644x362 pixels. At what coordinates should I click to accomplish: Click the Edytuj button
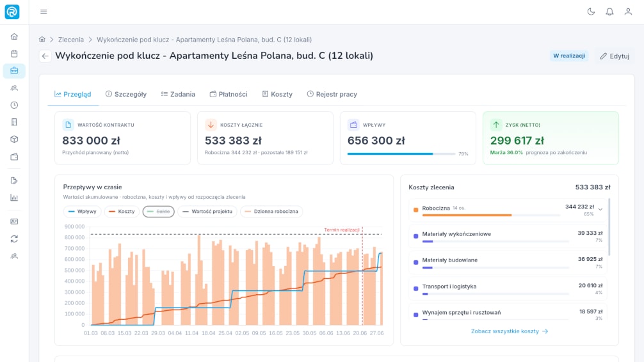click(x=615, y=56)
